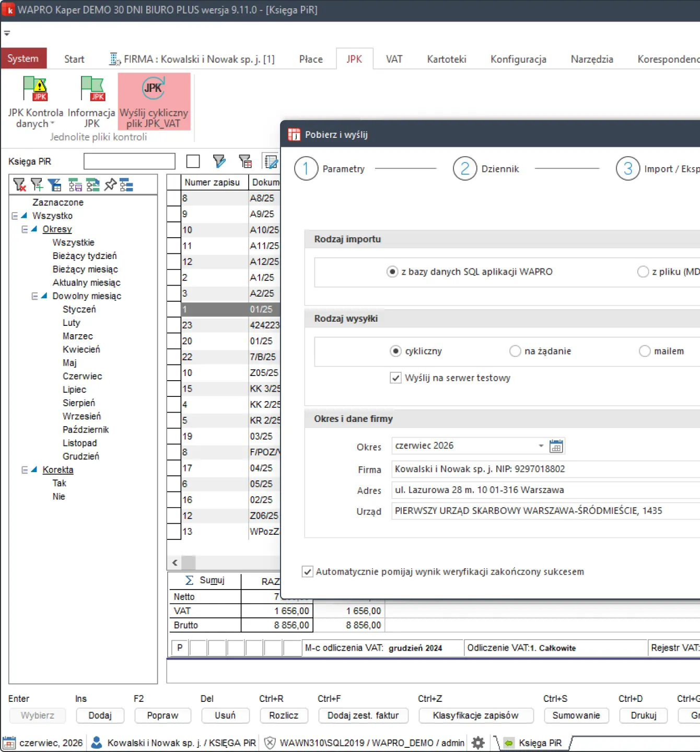The height and width of the screenshot is (752, 700).
Task: Collapse the Okresy tree node
Action: click(x=25, y=229)
